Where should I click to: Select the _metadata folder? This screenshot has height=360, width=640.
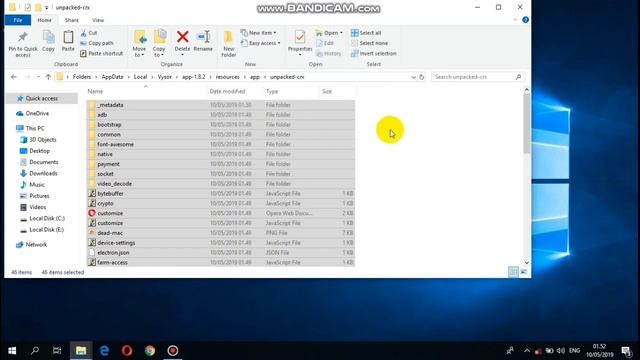click(x=221, y=105)
